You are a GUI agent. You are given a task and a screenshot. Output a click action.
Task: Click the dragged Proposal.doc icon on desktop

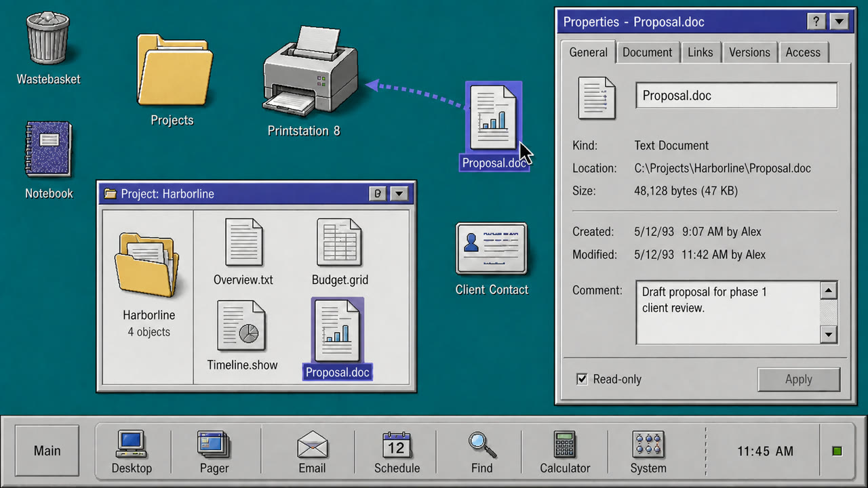(494, 126)
